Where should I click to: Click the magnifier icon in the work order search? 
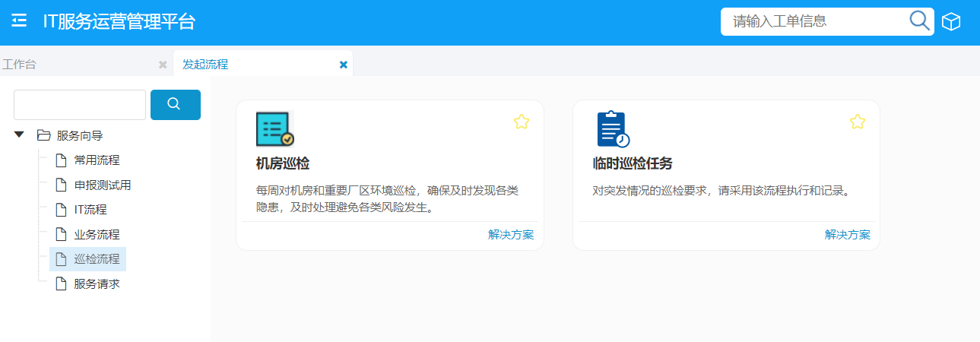tap(919, 21)
